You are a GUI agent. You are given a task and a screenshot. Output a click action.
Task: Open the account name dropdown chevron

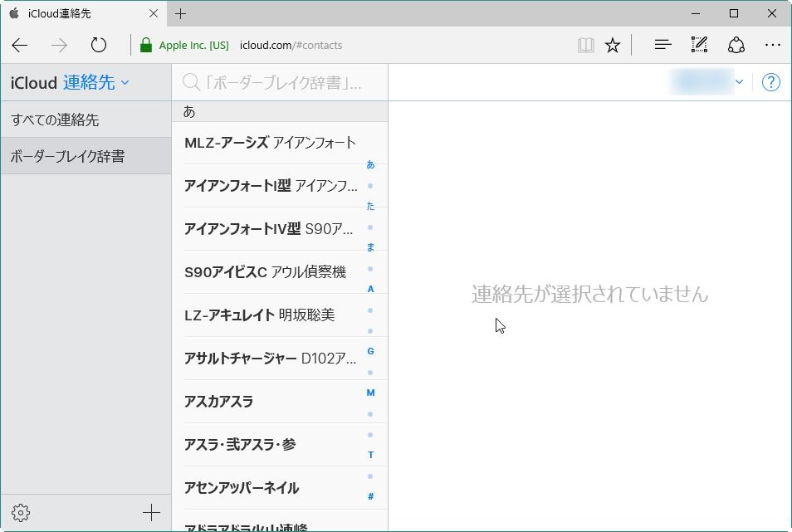pos(739,82)
